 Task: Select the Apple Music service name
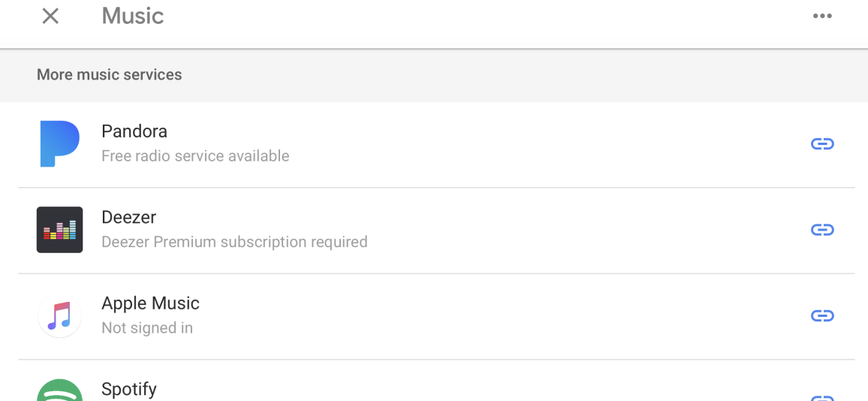151,303
